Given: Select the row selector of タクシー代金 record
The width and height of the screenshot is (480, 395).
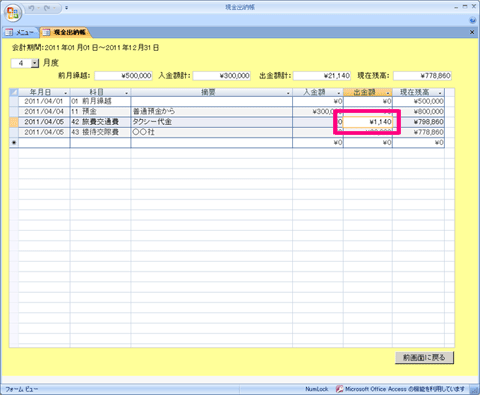Looking at the screenshot, I should (14, 122).
